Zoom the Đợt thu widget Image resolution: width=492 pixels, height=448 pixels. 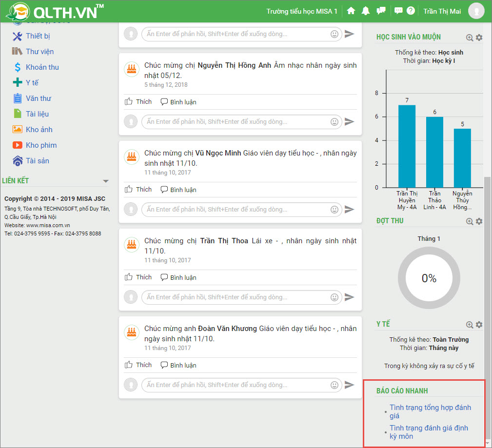point(470,221)
